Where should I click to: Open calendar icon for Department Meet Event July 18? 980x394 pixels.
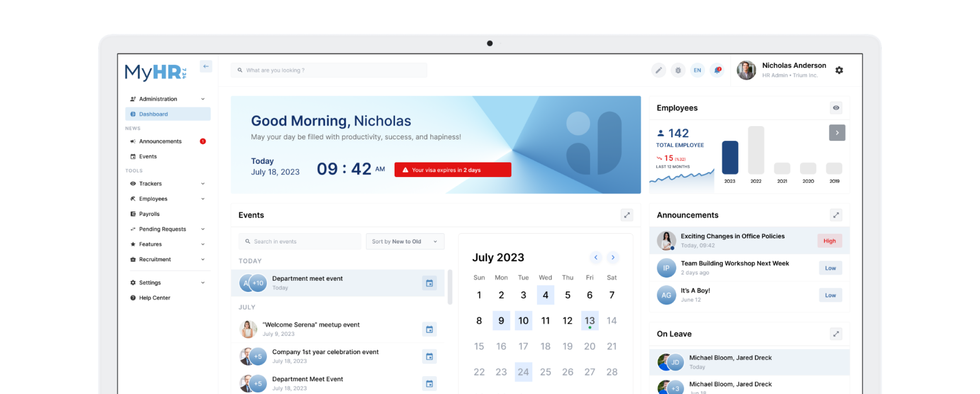429,384
